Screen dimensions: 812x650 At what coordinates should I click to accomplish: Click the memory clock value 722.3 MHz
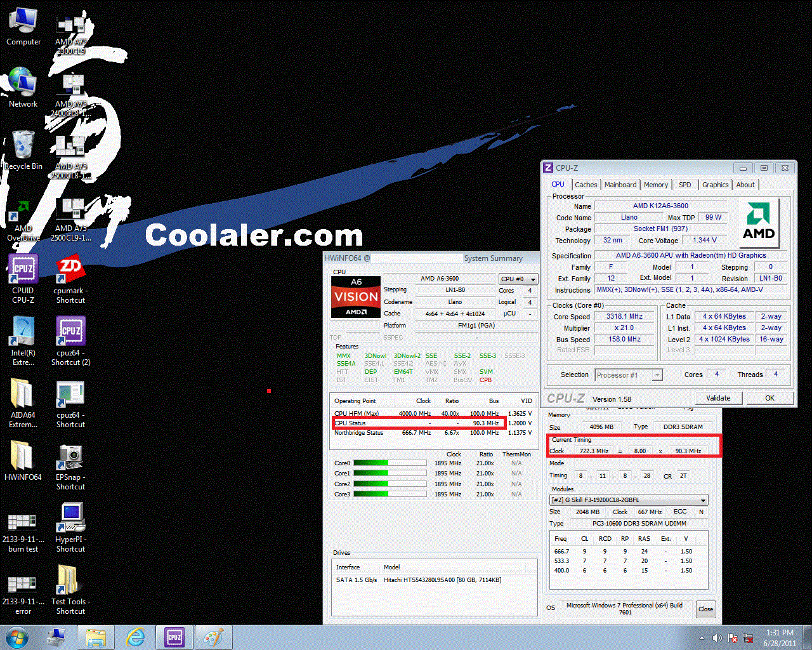(x=594, y=451)
